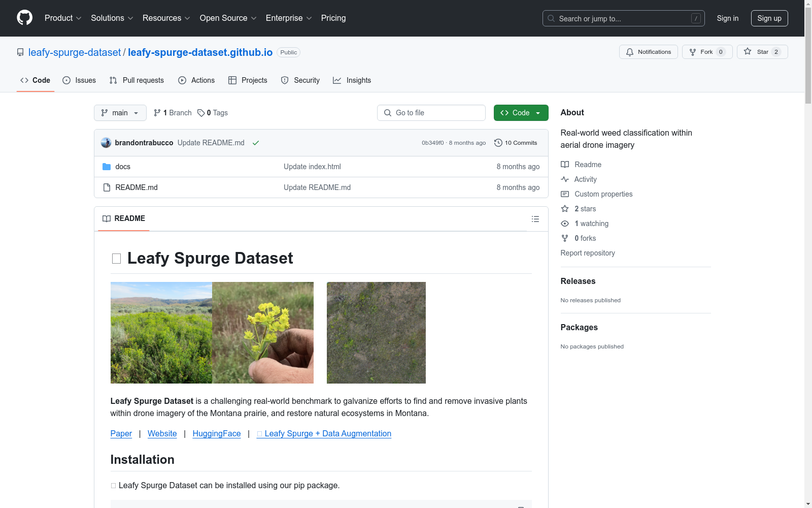Open the 10 Commits history link
Image resolution: width=812 pixels, height=508 pixels.
(516, 143)
